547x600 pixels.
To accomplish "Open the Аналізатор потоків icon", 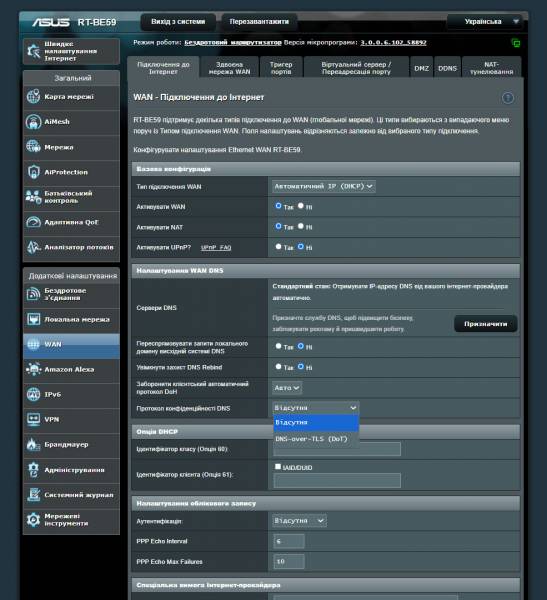I will pos(33,247).
